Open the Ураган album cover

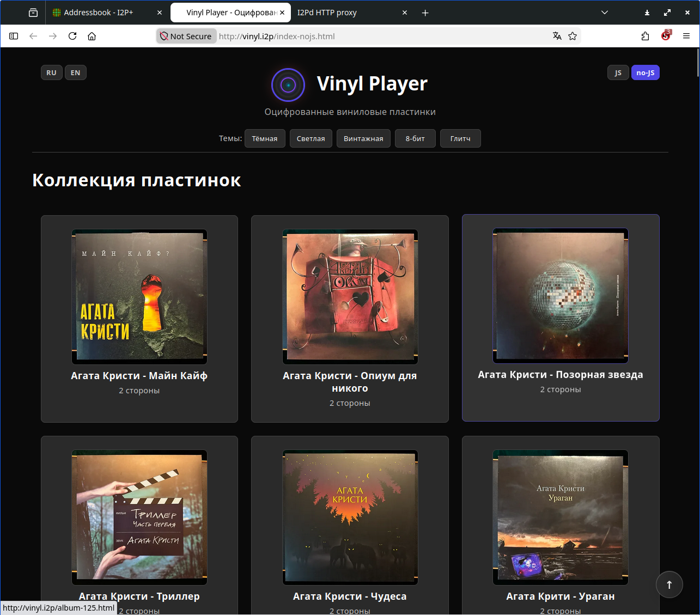(561, 517)
